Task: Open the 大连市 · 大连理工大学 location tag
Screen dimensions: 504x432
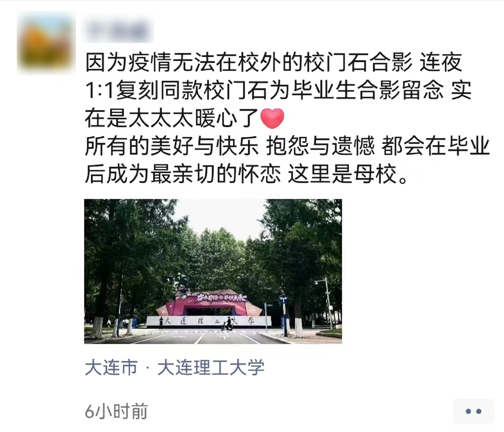Action: coord(175,367)
